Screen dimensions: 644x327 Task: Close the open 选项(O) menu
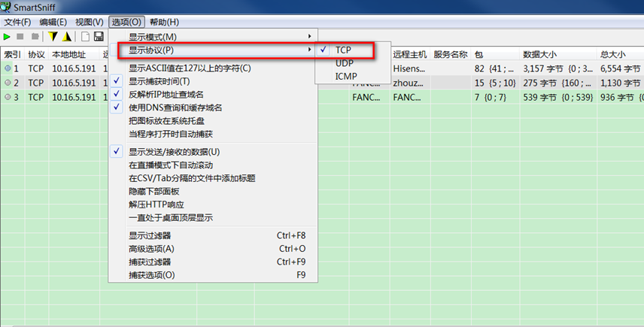coord(126,22)
